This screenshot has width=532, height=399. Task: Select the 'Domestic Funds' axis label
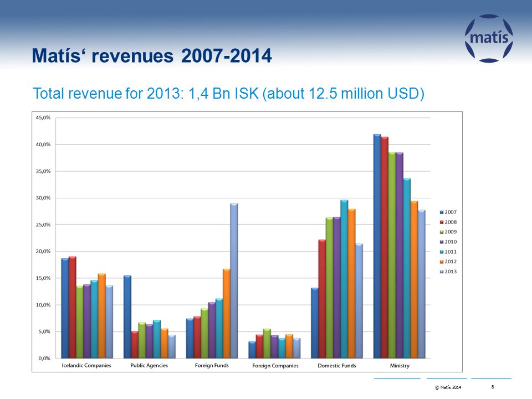point(337,366)
